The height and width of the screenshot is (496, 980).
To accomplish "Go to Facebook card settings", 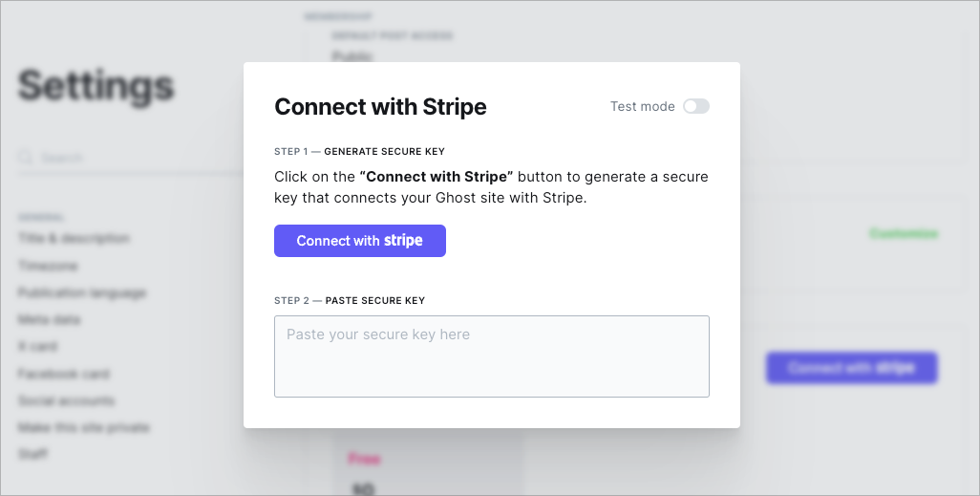I will [x=64, y=374].
